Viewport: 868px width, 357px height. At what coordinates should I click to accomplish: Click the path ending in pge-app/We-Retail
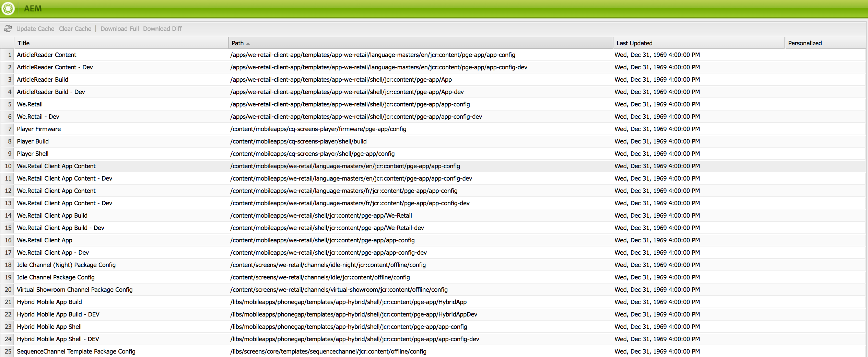[321, 216]
